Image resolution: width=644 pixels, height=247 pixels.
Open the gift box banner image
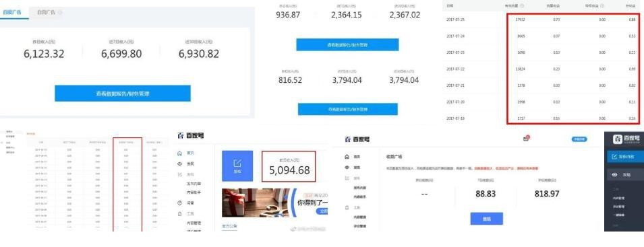274,203
